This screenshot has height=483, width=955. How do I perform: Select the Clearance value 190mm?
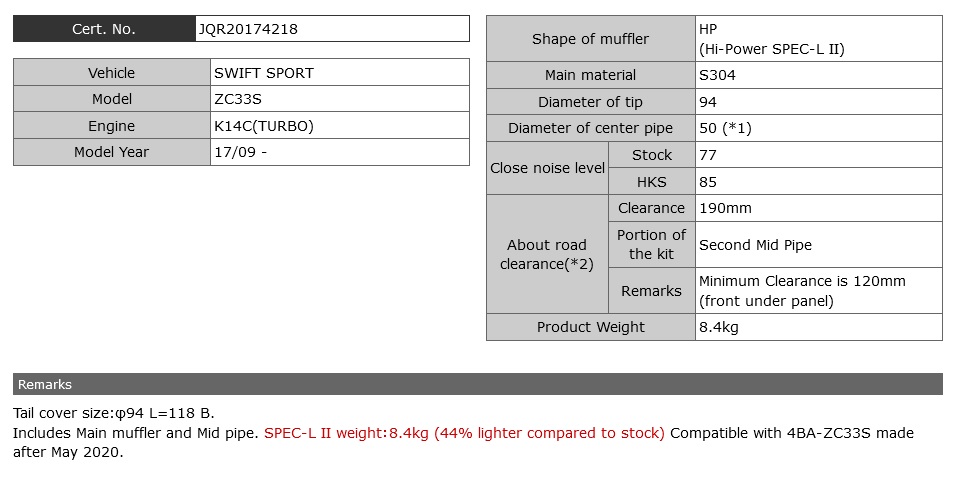pyautogui.click(x=819, y=208)
